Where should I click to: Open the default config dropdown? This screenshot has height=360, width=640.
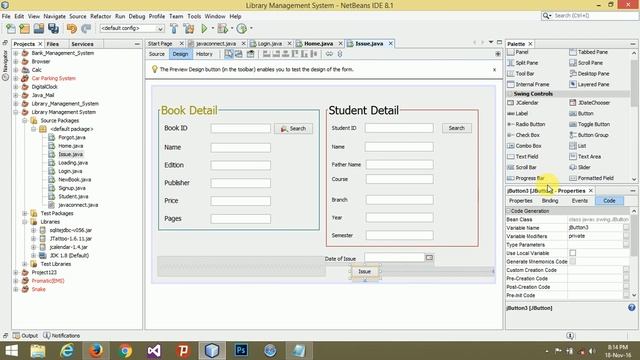pos(132,29)
